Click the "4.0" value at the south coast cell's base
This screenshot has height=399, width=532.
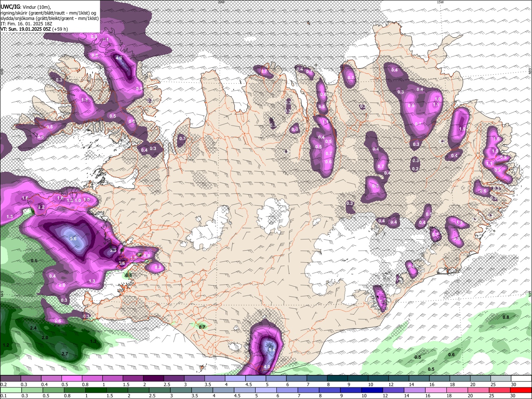[267, 367]
